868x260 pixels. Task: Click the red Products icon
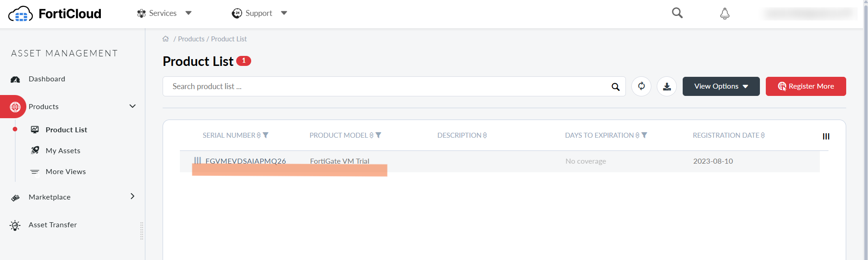(x=15, y=107)
